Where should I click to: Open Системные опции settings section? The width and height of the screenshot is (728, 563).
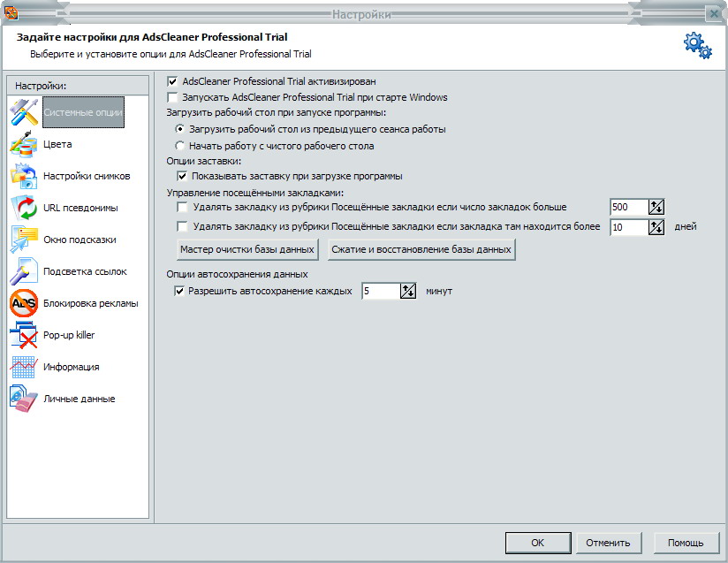[x=84, y=112]
